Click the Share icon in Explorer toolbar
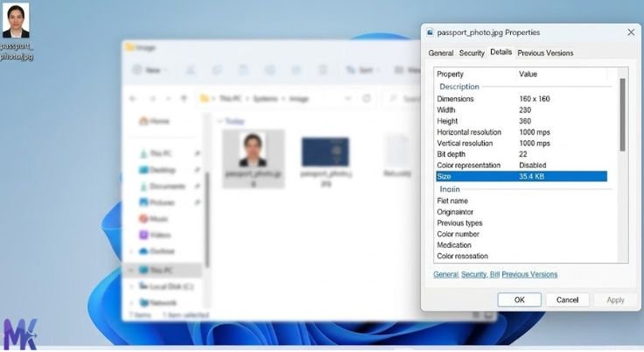This screenshot has height=352, width=644. click(297, 70)
